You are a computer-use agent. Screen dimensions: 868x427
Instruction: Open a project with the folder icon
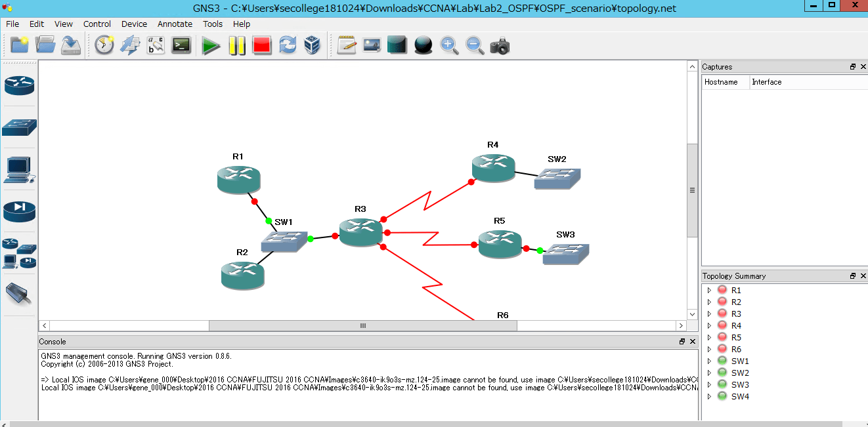click(x=45, y=45)
